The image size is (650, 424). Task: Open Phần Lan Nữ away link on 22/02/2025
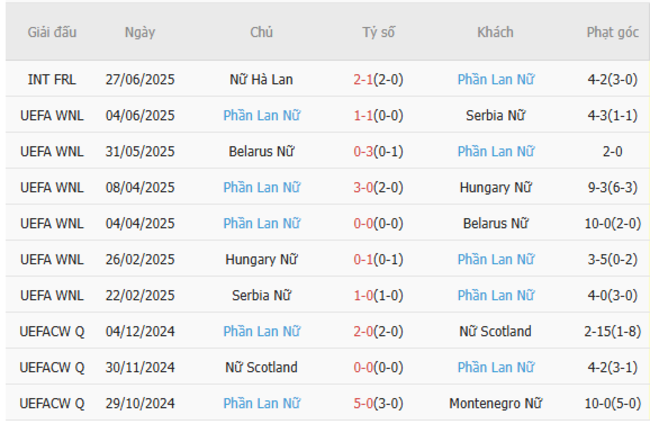pyautogui.click(x=495, y=295)
